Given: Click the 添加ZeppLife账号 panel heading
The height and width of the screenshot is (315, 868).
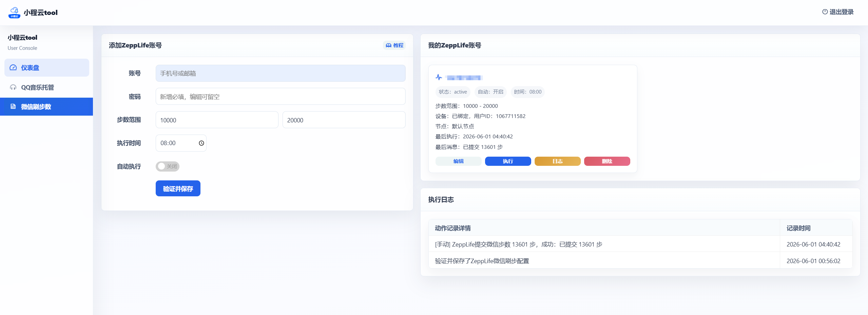Looking at the screenshot, I should click(x=135, y=45).
